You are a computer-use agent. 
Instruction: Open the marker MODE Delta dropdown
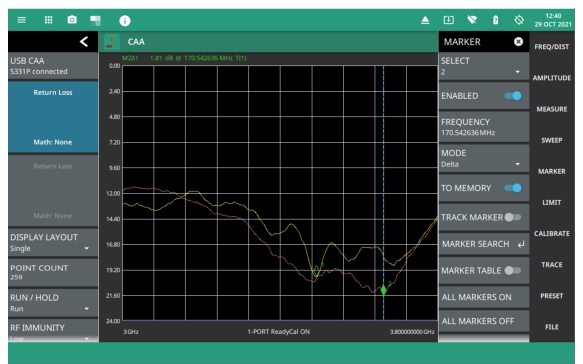click(x=484, y=158)
